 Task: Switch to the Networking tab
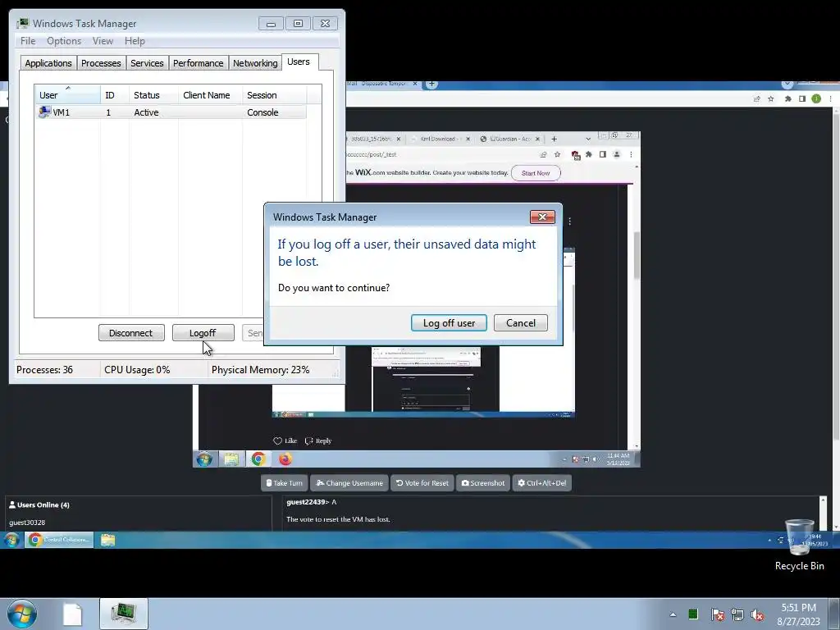(255, 63)
